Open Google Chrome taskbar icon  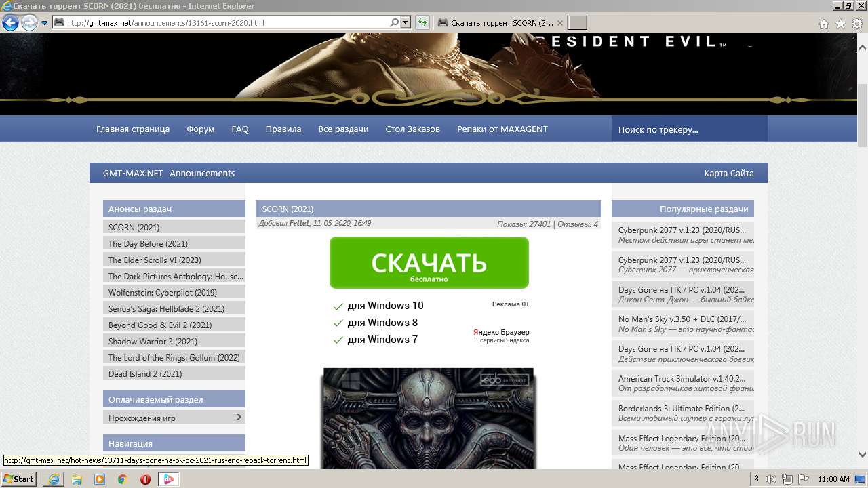click(x=122, y=479)
